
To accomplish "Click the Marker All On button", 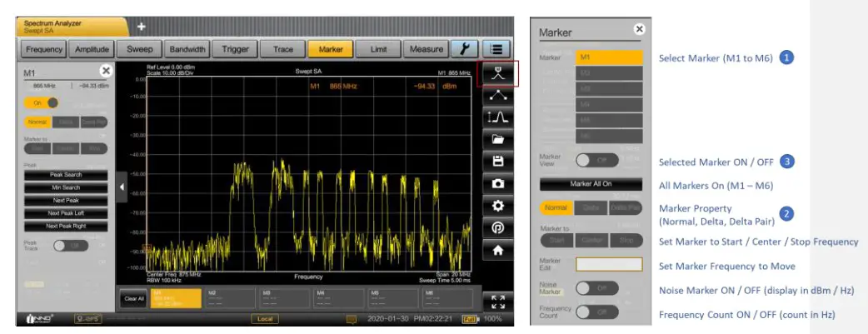I will [591, 184].
